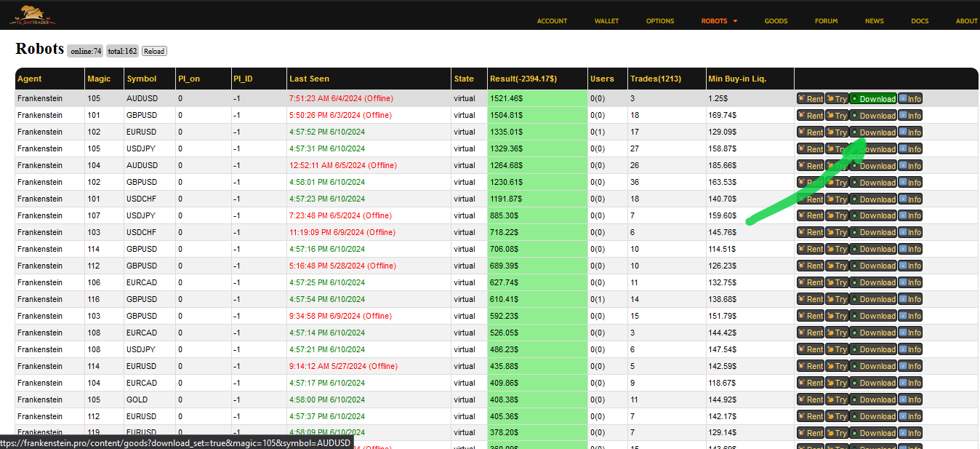Screen dimensions: 980x449
Task: Click the TS_Daytrader logo
Action: [33, 14]
